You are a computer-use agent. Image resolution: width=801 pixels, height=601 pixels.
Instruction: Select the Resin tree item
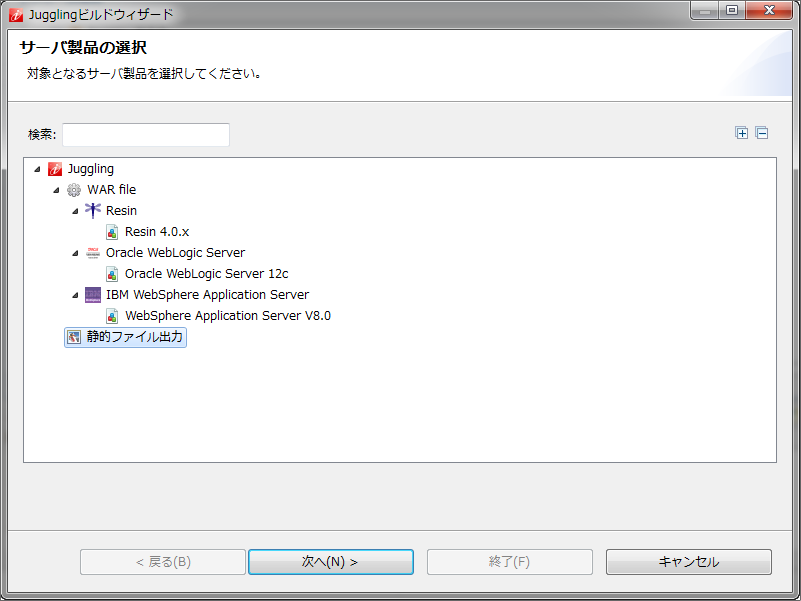[121, 211]
